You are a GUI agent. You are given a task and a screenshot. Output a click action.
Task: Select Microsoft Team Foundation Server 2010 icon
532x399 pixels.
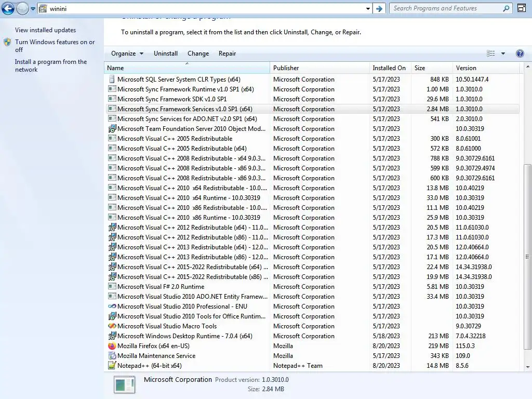[x=112, y=129]
